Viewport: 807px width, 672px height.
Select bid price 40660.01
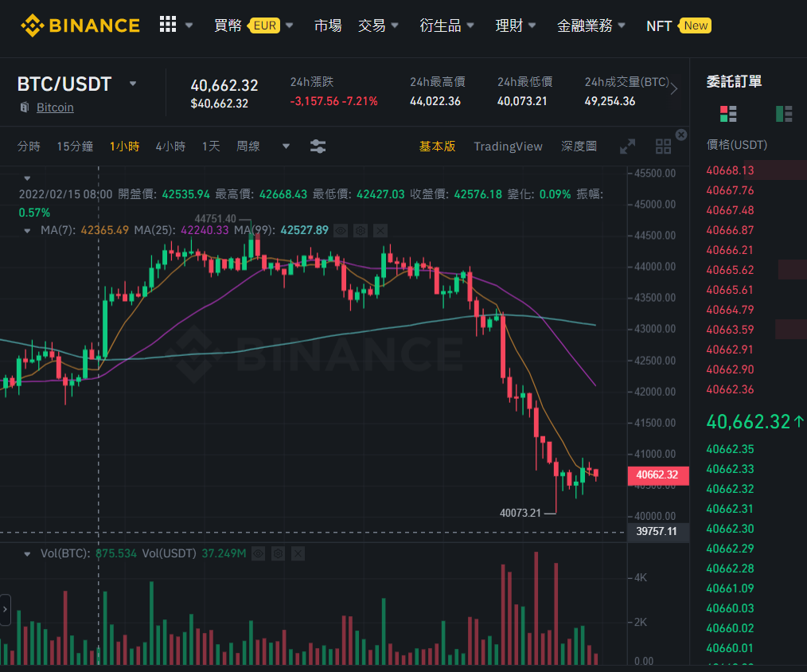pos(730,648)
